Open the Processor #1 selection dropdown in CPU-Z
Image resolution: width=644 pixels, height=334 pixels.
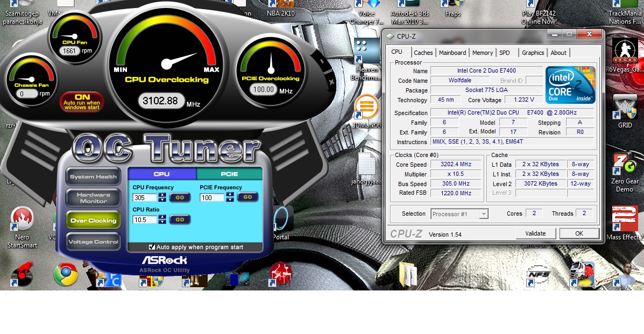point(484,214)
